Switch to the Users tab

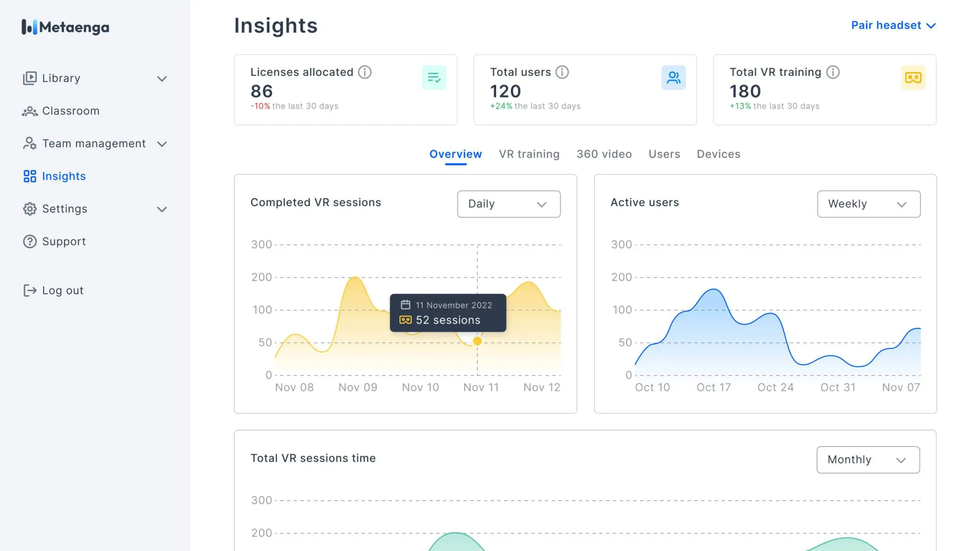pos(664,154)
